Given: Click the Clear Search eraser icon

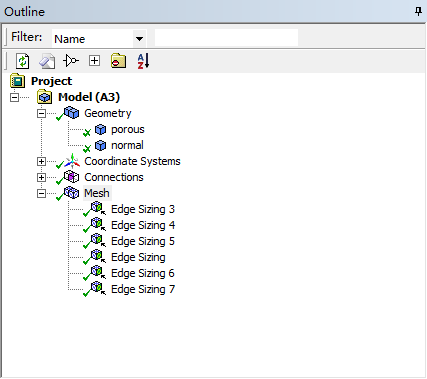Looking at the screenshot, I should (47, 61).
